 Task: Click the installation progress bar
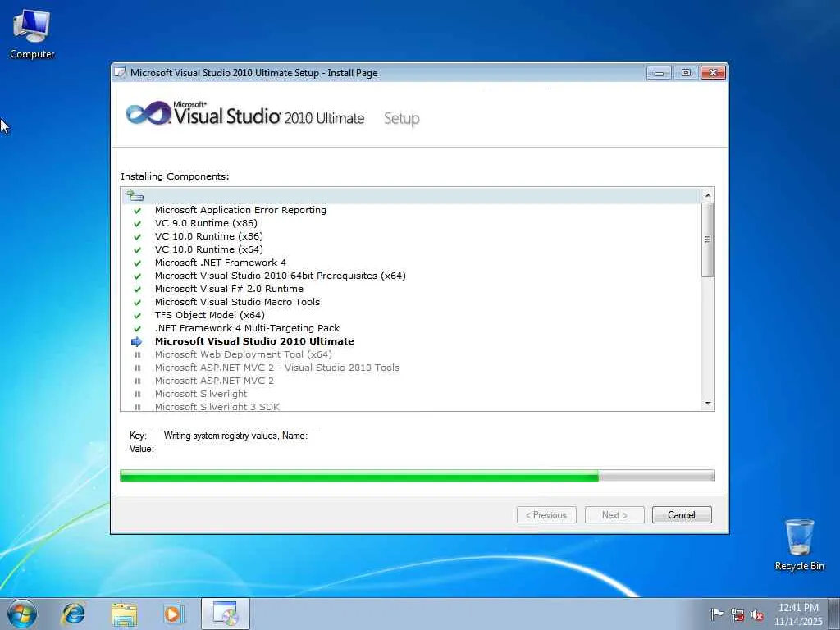coord(418,476)
